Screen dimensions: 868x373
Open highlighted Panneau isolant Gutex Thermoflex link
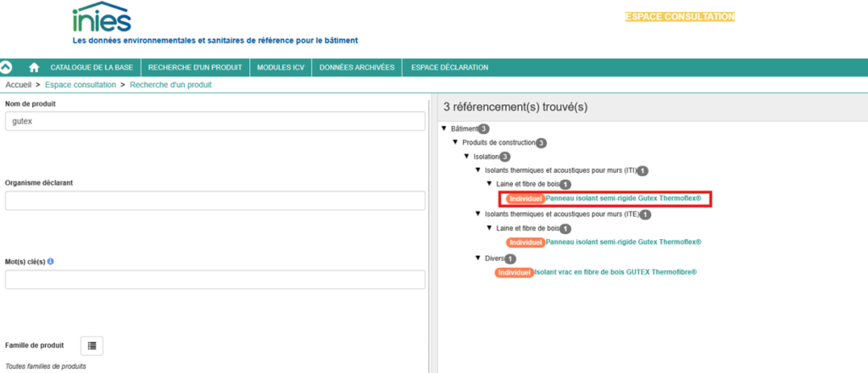[623, 198]
